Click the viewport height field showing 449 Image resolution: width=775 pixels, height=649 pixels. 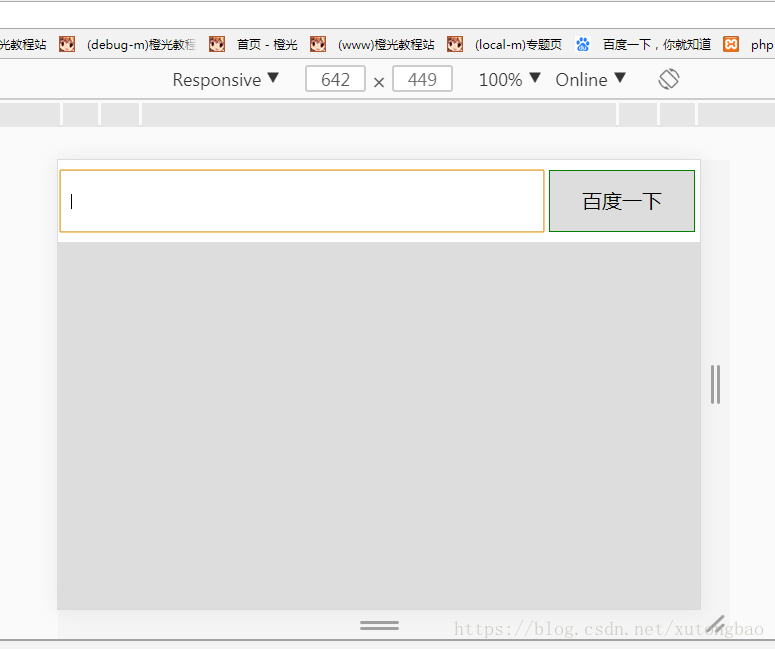pos(423,79)
